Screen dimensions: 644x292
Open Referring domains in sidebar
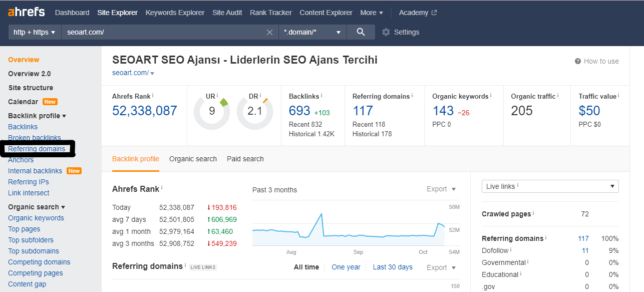(37, 149)
